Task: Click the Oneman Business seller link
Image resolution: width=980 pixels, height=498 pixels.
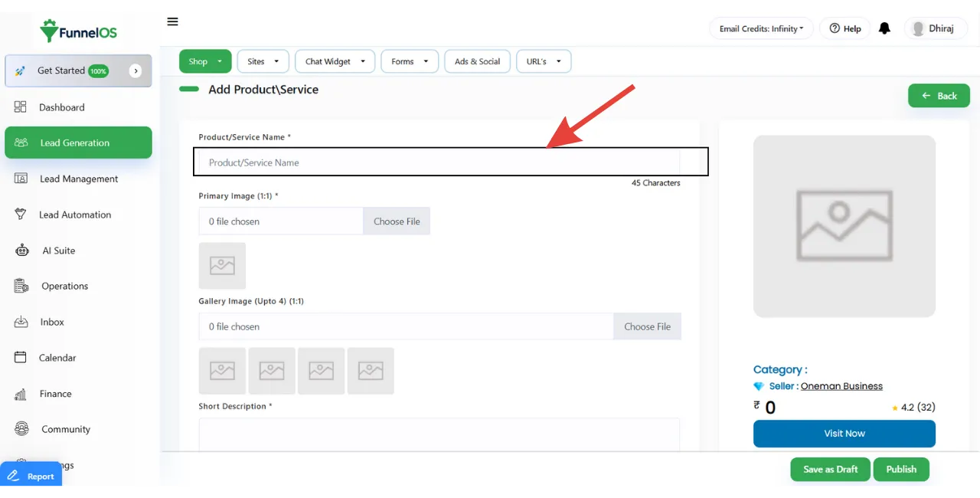Action: [841, 386]
